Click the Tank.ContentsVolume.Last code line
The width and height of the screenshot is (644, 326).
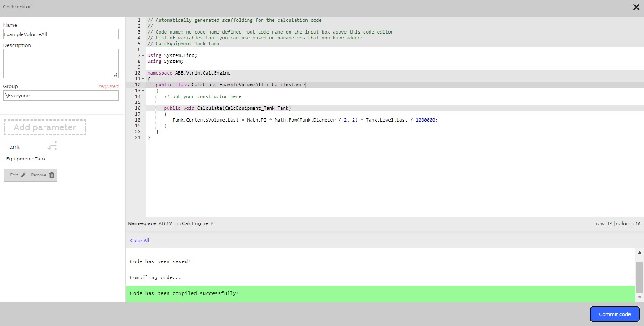[x=305, y=120]
